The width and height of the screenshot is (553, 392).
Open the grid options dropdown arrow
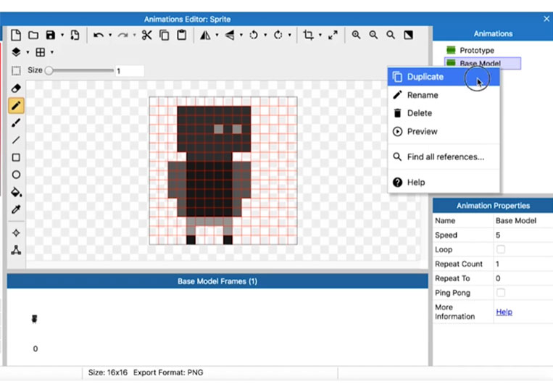pos(52,52)
